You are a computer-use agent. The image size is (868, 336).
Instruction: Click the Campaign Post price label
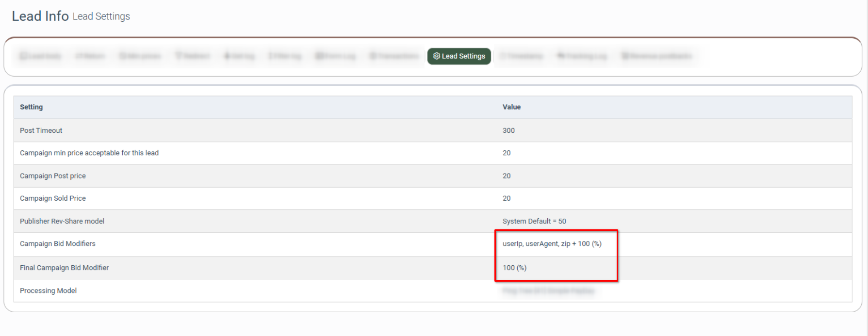pyautogui.click(x=52, y=176)
